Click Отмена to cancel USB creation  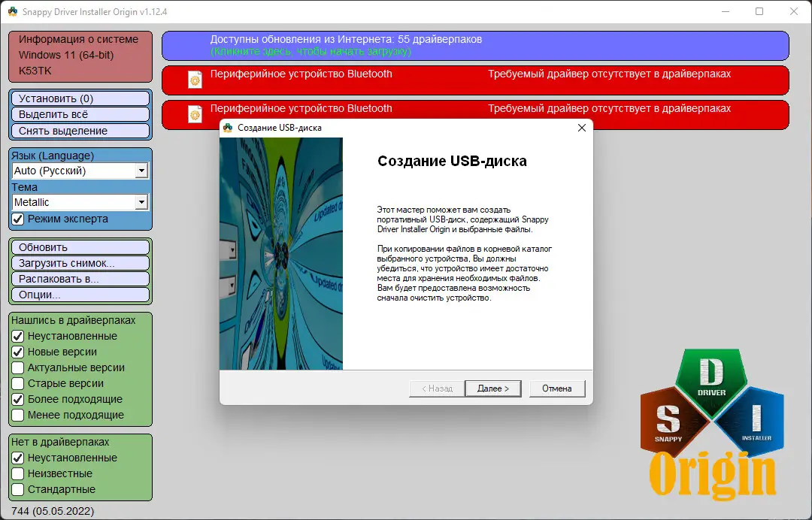tap(557, 388)
